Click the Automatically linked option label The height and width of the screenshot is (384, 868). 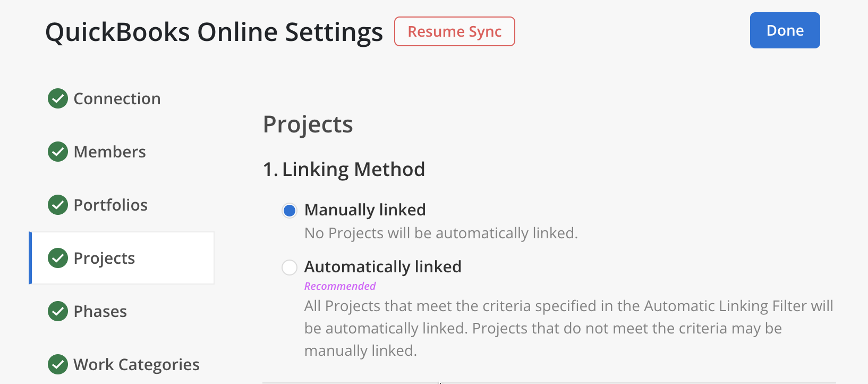coord(382,266)
